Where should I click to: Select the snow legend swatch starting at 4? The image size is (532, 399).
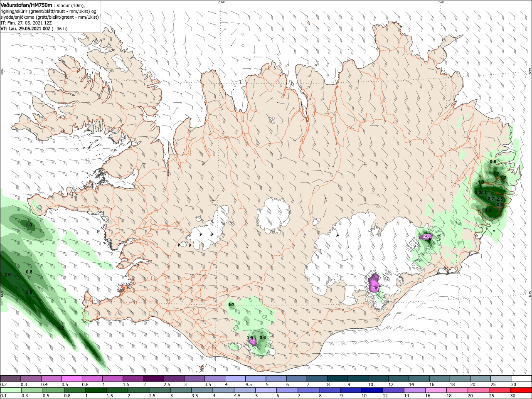235,379
